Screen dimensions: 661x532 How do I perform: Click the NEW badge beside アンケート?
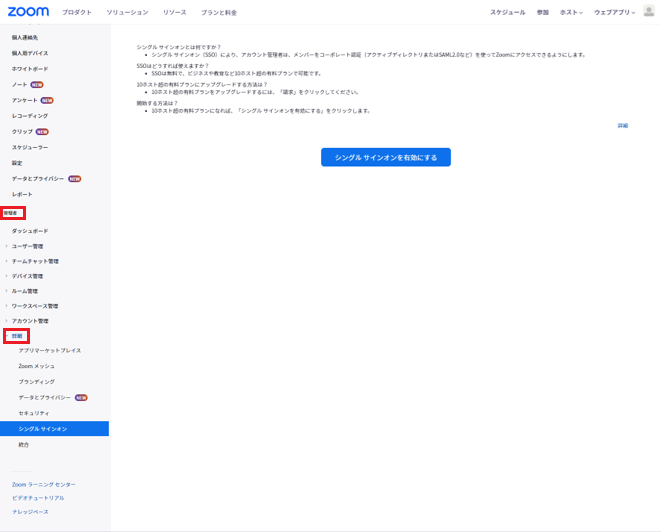[47, 100]
